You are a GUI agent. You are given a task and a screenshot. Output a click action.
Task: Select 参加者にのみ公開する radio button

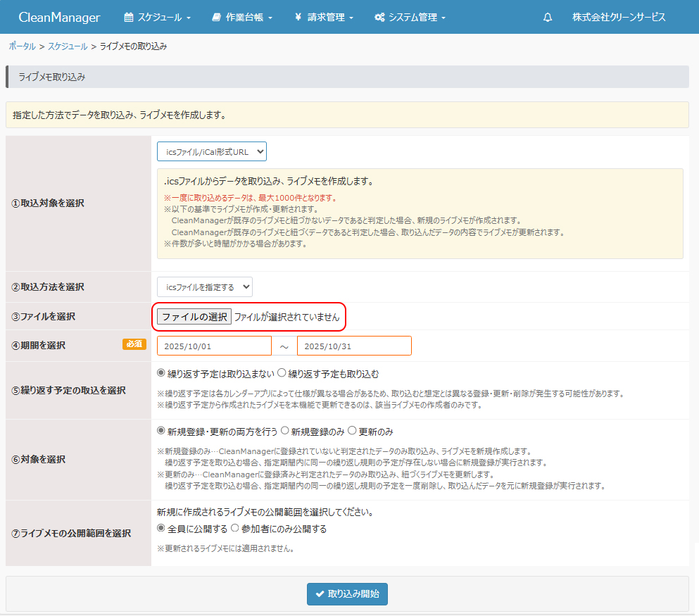click(x=235, y=528)
